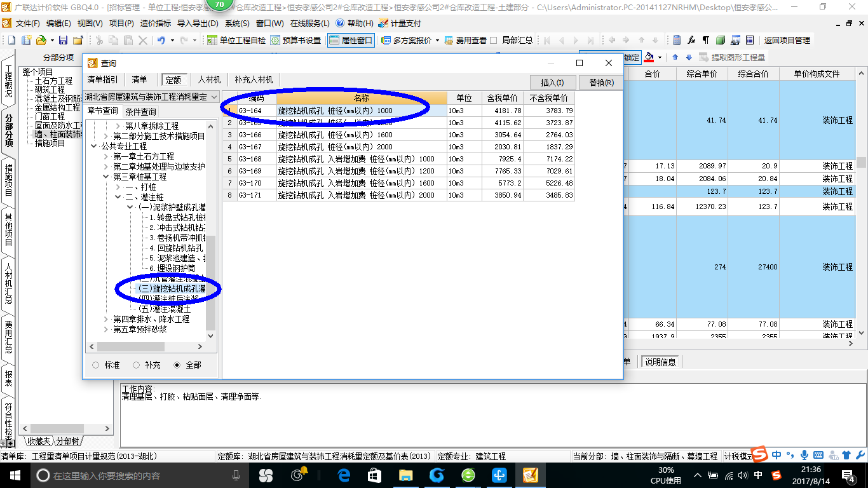Toggle the 属性窗口 panel button
Viewport: 868px width, 488px height.
(x=351, y=40)
